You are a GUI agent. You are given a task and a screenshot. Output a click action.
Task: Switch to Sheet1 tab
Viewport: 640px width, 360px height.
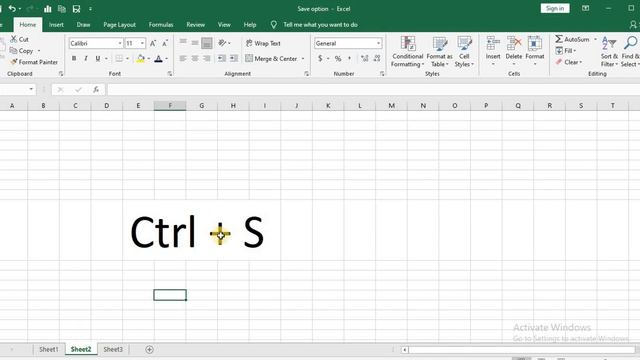coord(49,349)
